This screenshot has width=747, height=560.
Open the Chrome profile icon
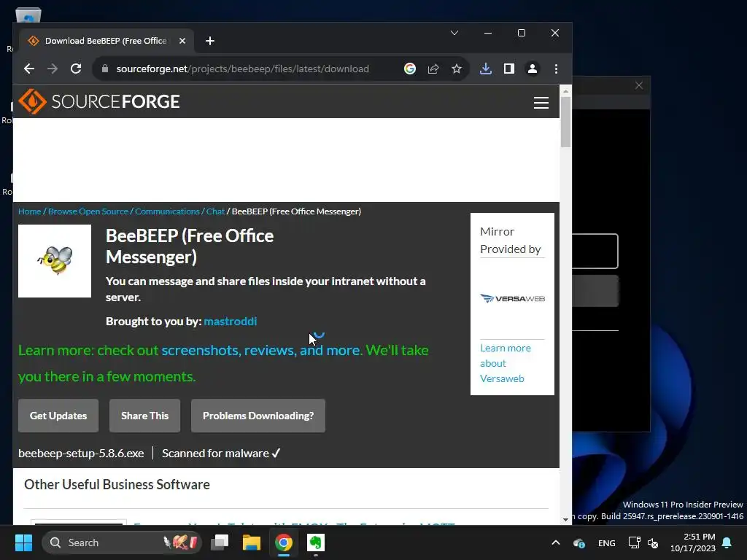tap(532, 69)
